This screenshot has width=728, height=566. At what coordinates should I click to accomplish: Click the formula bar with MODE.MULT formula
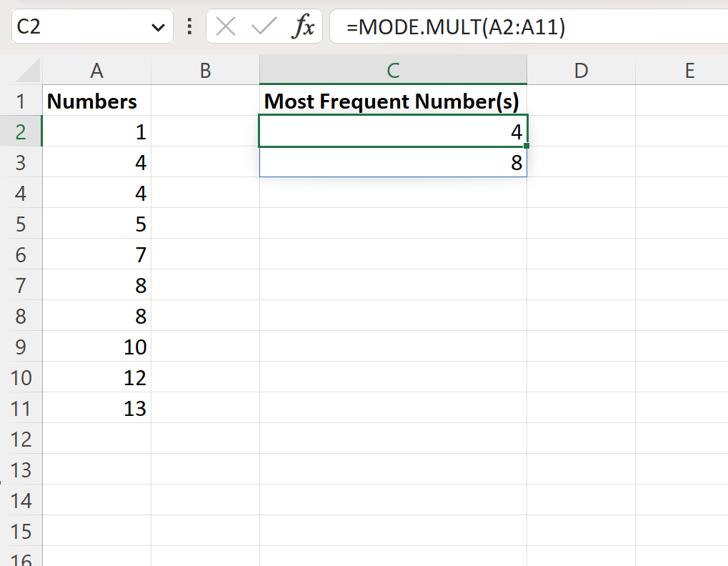[x=529, y=26]
